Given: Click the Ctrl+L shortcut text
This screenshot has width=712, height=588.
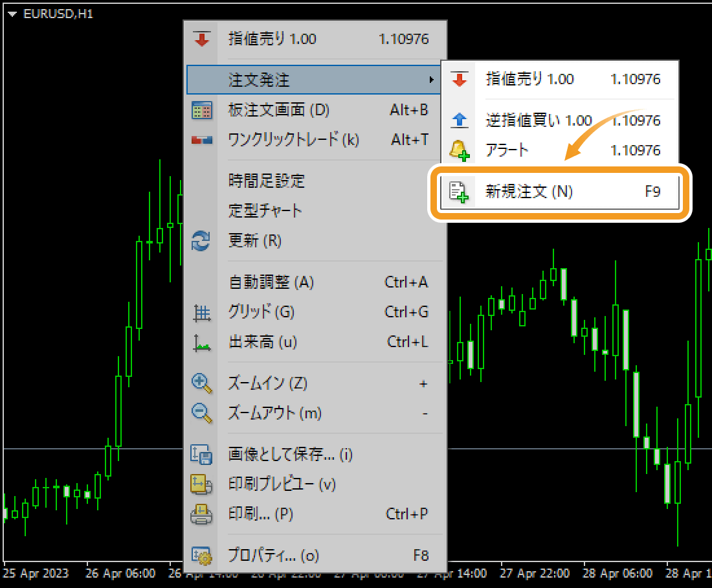Looking at the screenshot, I should point(407,342).
